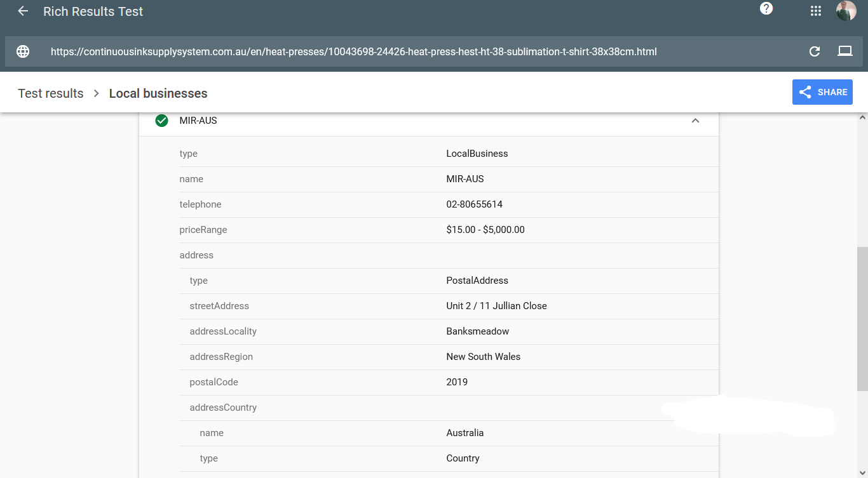Screen dimensions: 868x478
Task: Open the user account avatar
Action: [846, 11]
